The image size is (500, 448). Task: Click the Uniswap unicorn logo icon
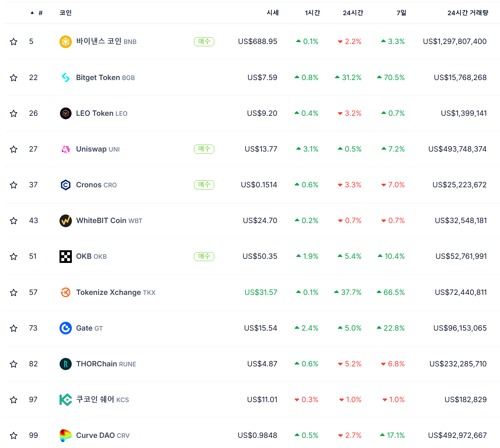click(66, 149)
